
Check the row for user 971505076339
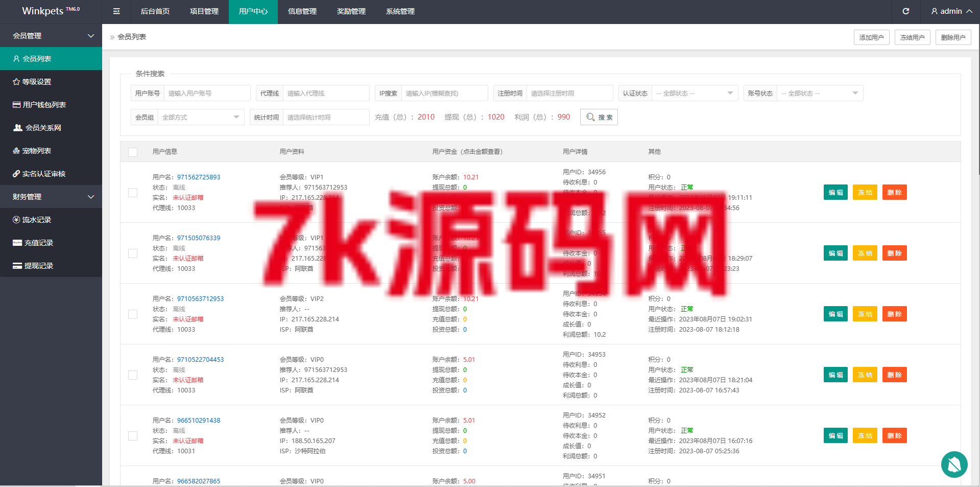click(133, 253)
